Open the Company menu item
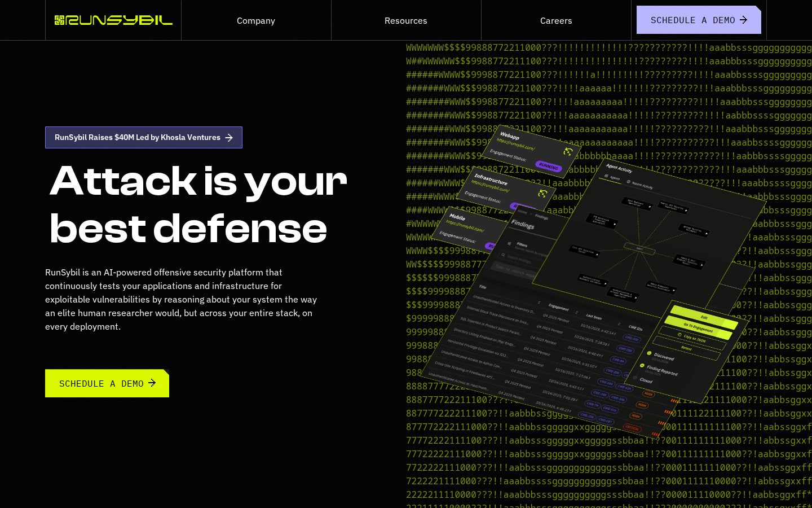This screenshot has height=508, width=812. (256, 20)
